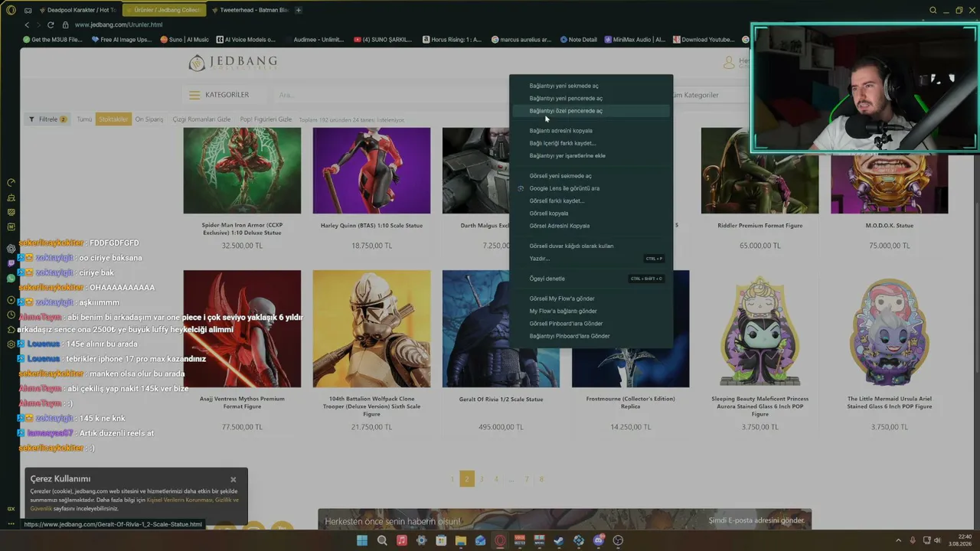Screen dimensions: 980x551
Task: Click the Google Lens icon in context menu
Action: [521, 188]
